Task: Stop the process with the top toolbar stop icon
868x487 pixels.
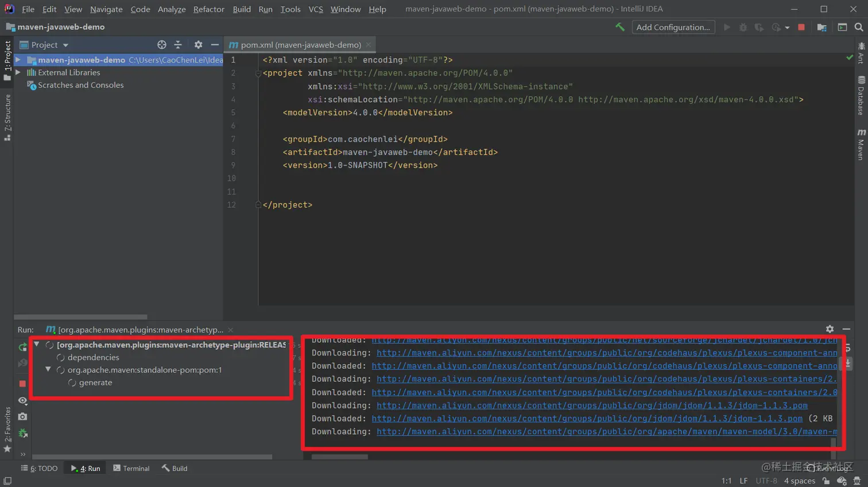Action: (x=801, y=27)
